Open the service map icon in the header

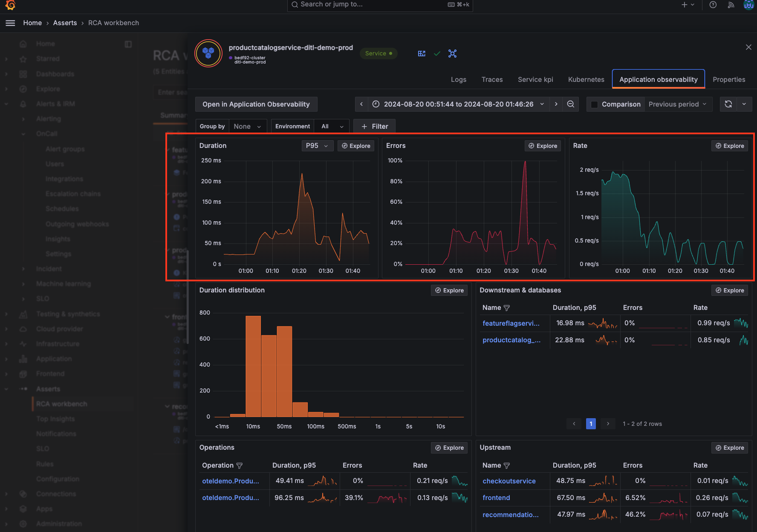point(452,53)
